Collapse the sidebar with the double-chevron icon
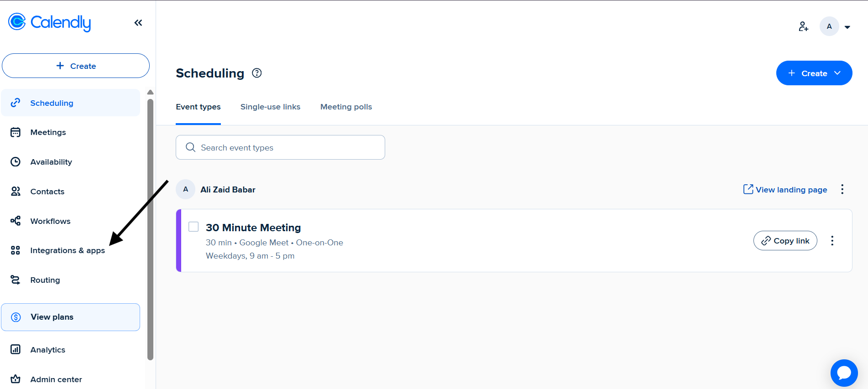Viewport: 868px width, 389px height. [138, 23]
